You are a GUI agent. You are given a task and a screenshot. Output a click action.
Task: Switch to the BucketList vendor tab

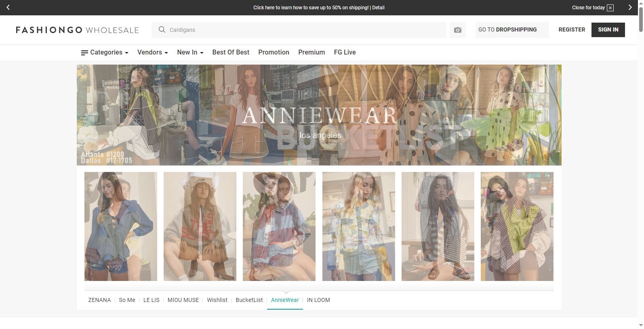coord(249,300)
